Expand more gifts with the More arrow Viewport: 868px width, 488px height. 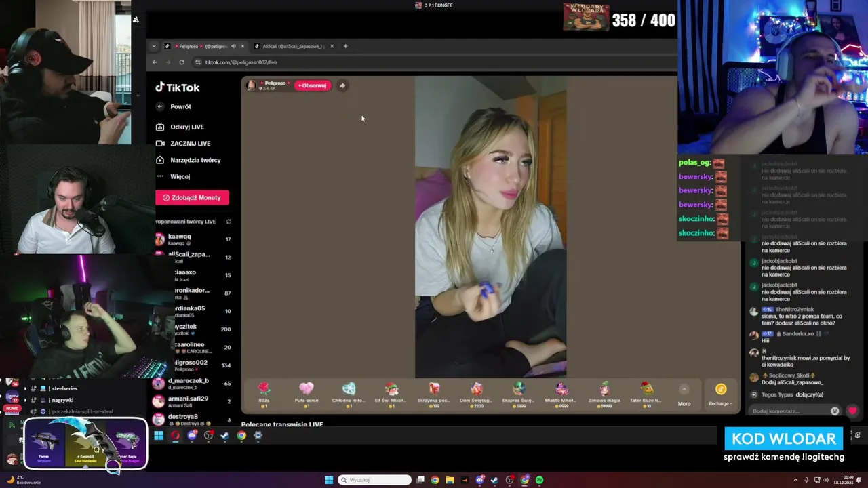684,394
